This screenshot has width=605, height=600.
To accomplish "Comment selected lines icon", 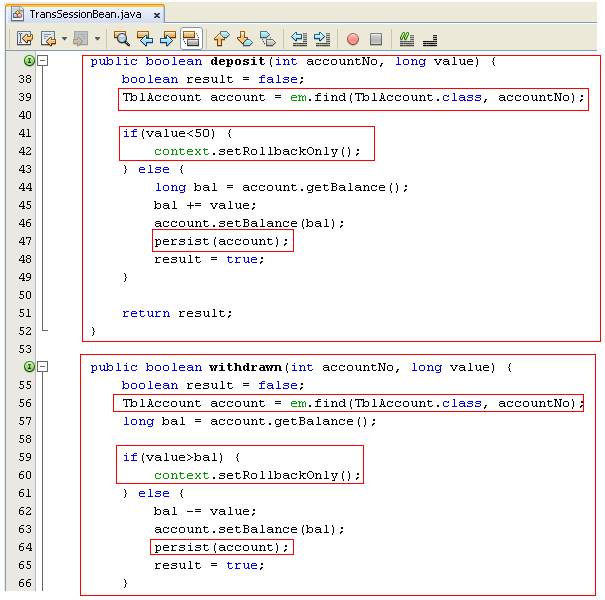I will pos(407,39).
